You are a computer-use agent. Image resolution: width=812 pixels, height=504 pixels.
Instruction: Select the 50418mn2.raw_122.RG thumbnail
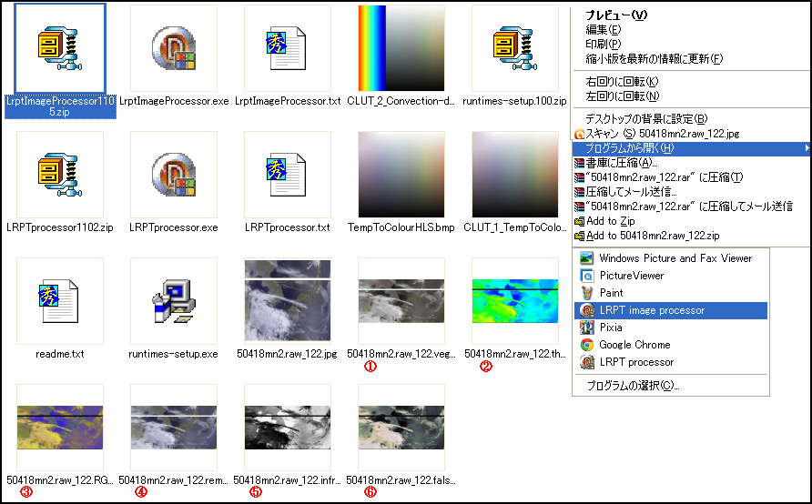[60, 428]
